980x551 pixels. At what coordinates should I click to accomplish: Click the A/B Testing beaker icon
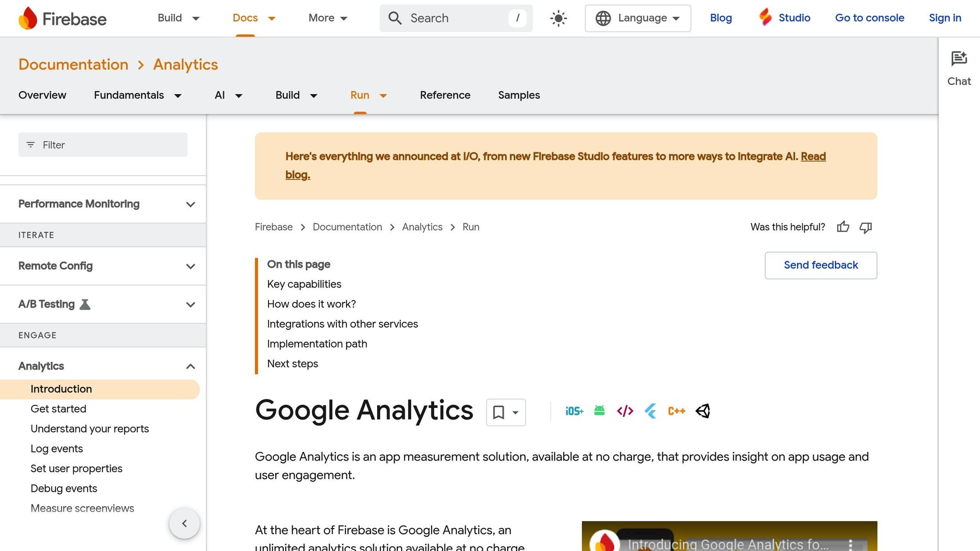pyautogui.click(x=85, y=304)
